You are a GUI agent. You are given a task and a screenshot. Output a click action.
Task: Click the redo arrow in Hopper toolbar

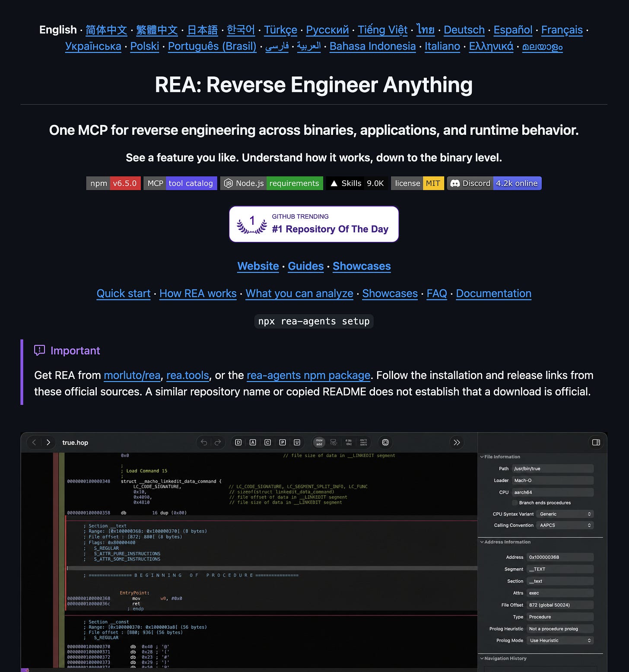coord(218,443)
